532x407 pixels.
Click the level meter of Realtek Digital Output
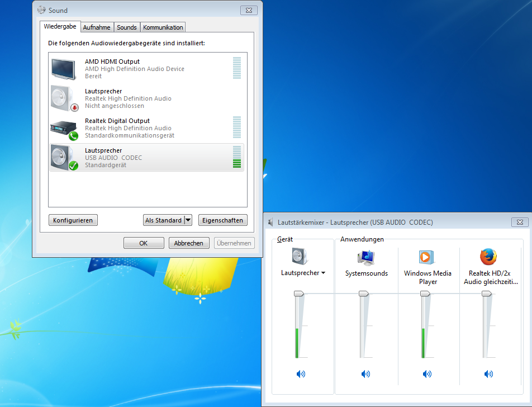click(237, 127)
